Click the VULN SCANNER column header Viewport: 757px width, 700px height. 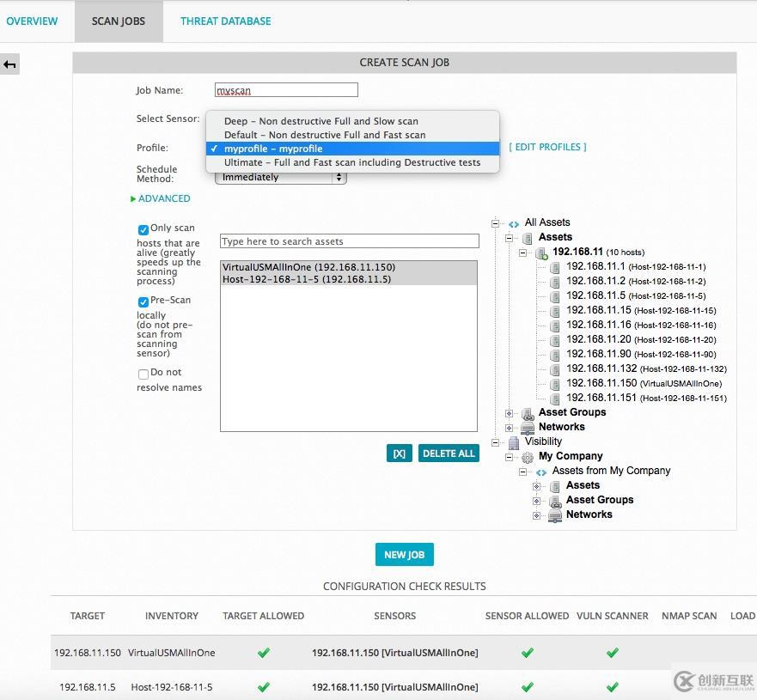[x=612, y=616]
